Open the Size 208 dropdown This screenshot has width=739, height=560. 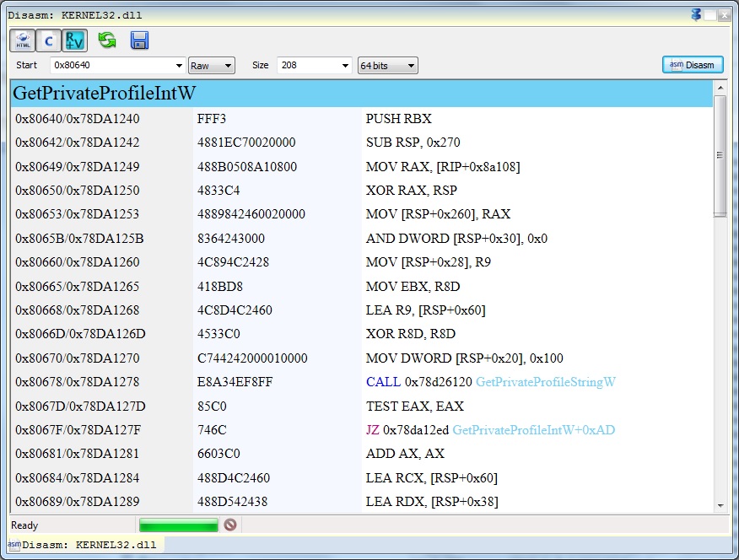click(x=345, y=66)
